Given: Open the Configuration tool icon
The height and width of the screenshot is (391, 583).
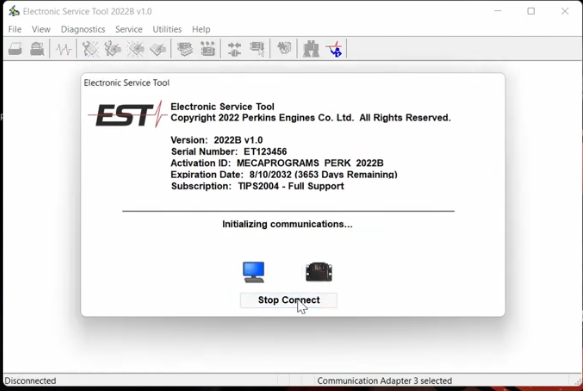Looking at the screenshot, I should click(x=208, y=49).
